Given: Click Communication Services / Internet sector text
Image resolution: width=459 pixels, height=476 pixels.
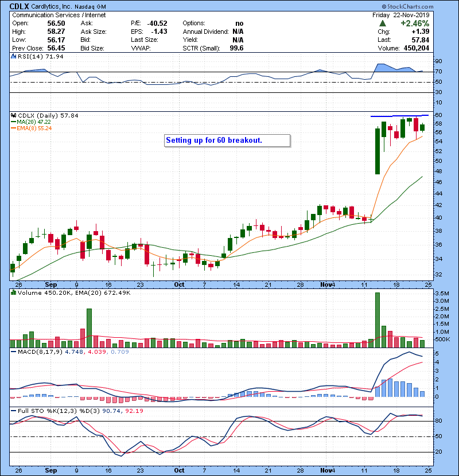Looking at the screenshot, I should pos(59,15).
